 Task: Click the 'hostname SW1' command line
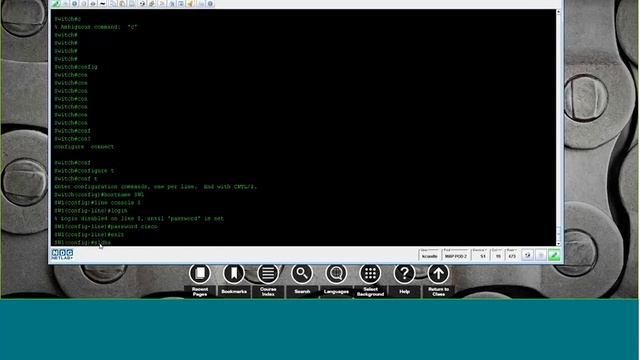tap(99, 195)
